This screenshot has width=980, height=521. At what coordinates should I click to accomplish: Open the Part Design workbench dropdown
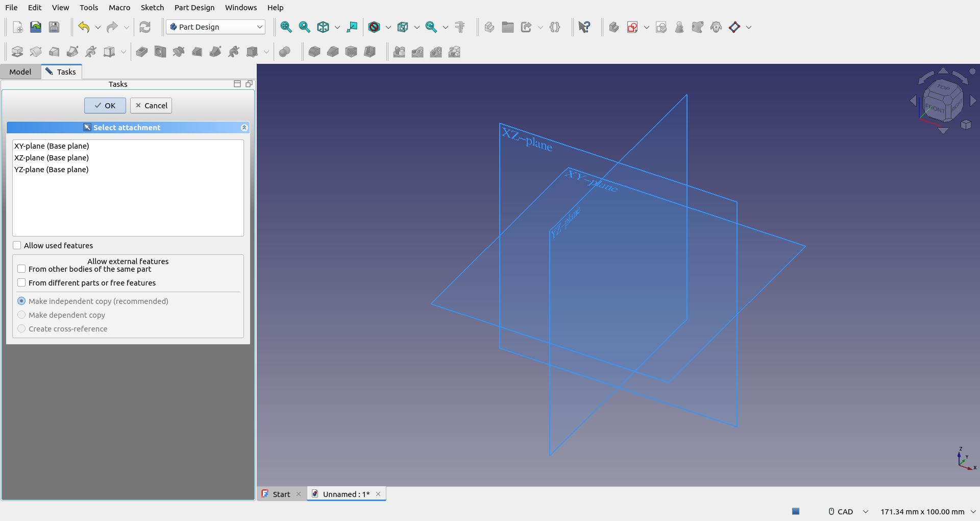tap(215, 27)
